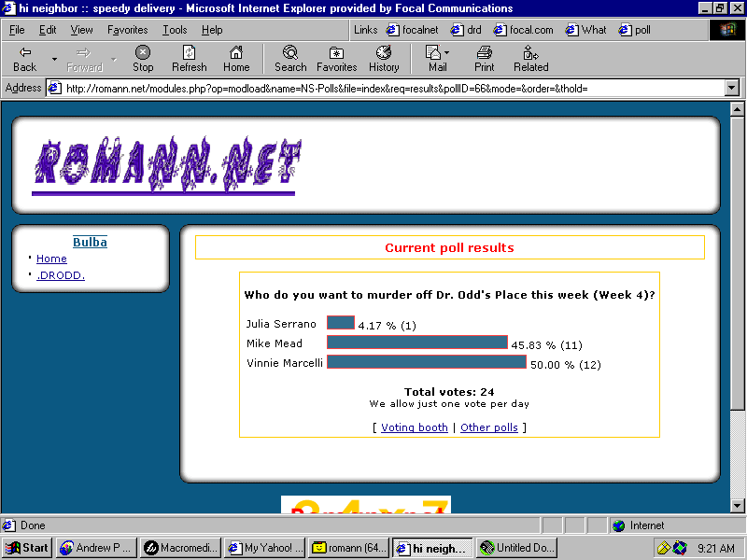The width and height of the screenshot is (747, 560).
Task: Open the View menu
Action: (x=81, y=30)
